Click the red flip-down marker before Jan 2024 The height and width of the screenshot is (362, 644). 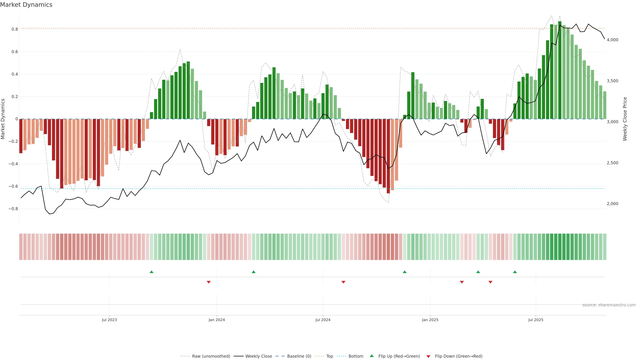(x=209, y=282)
